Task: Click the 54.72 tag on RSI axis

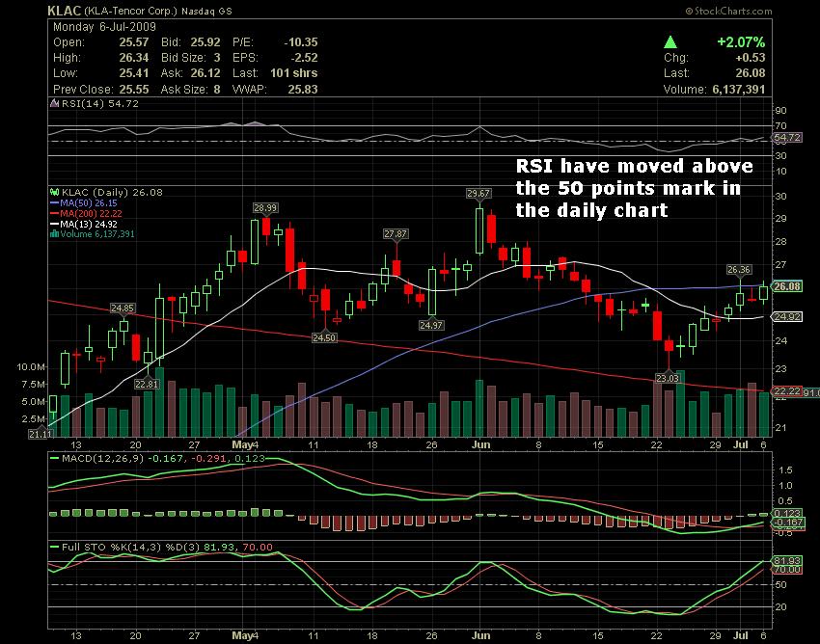Action: pos(787,138)
